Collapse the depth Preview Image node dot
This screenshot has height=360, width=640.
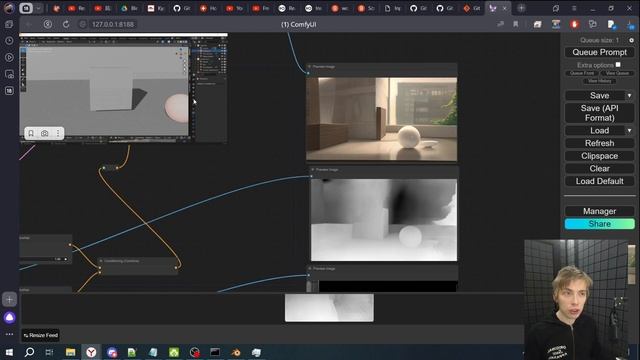coord(313,169)
